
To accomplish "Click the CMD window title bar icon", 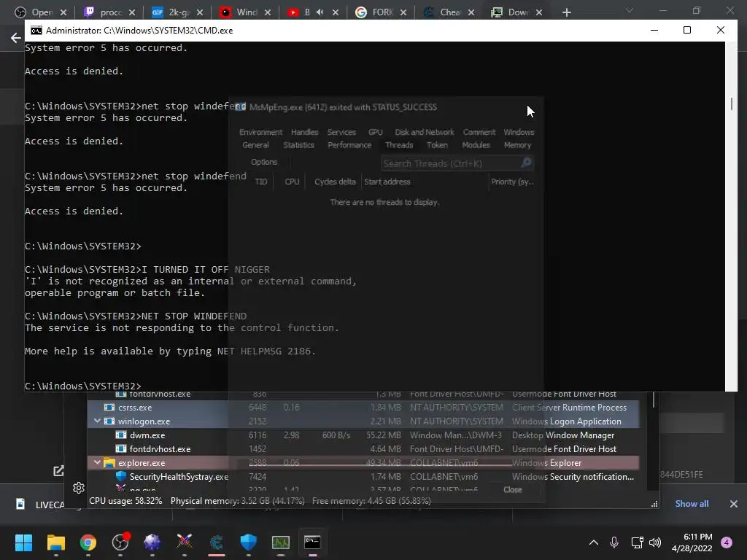I will coord(36,31).
